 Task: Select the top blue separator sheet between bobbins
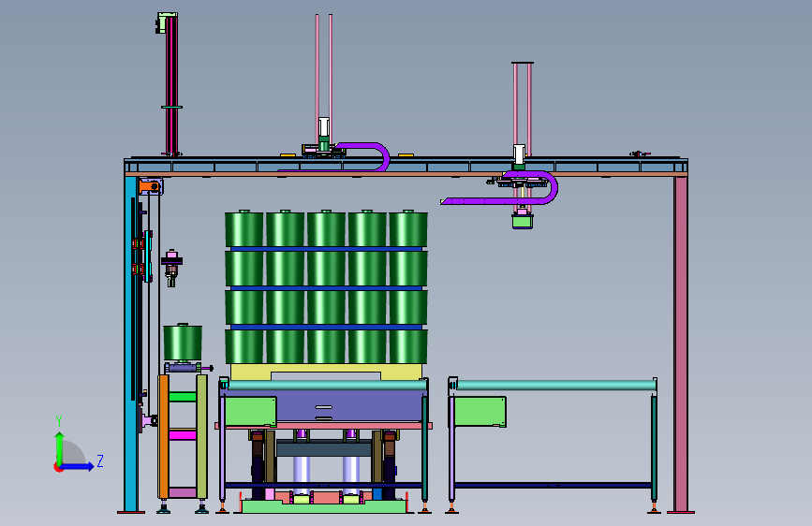tap(326, 249)
